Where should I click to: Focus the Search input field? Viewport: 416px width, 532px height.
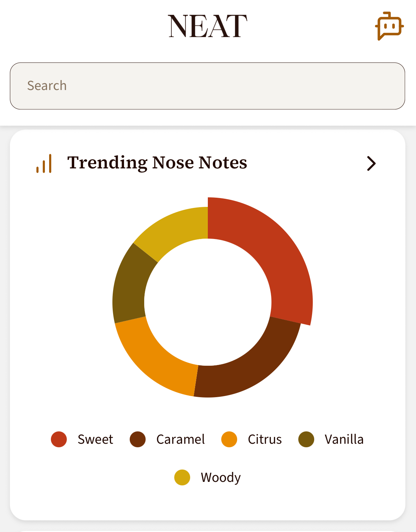207,86
